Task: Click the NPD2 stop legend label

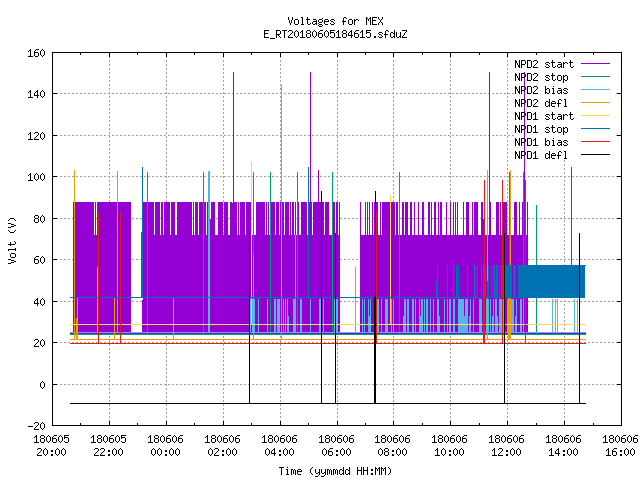Action: pyautogui.click(x=541, y=77)
